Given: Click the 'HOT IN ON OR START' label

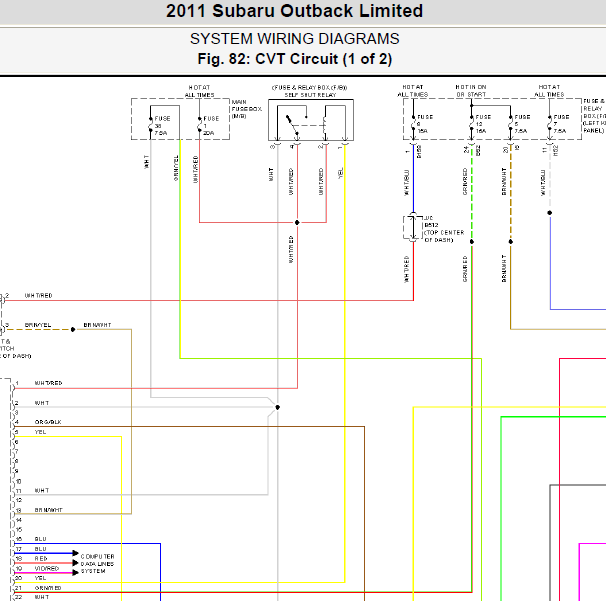Looking at the screenshot, I should click(471, 91).
